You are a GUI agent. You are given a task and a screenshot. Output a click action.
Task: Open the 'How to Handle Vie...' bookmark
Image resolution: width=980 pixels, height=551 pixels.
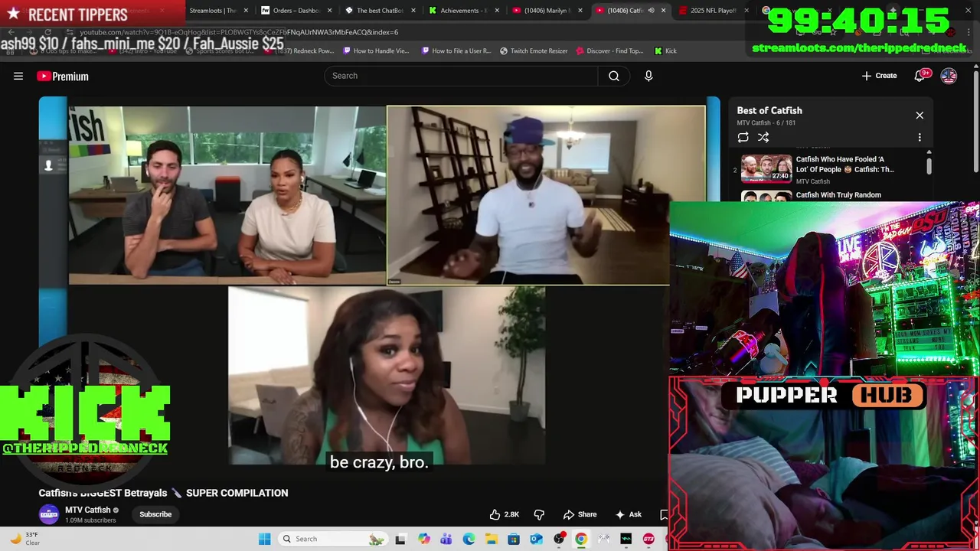(x=376, y=51)
